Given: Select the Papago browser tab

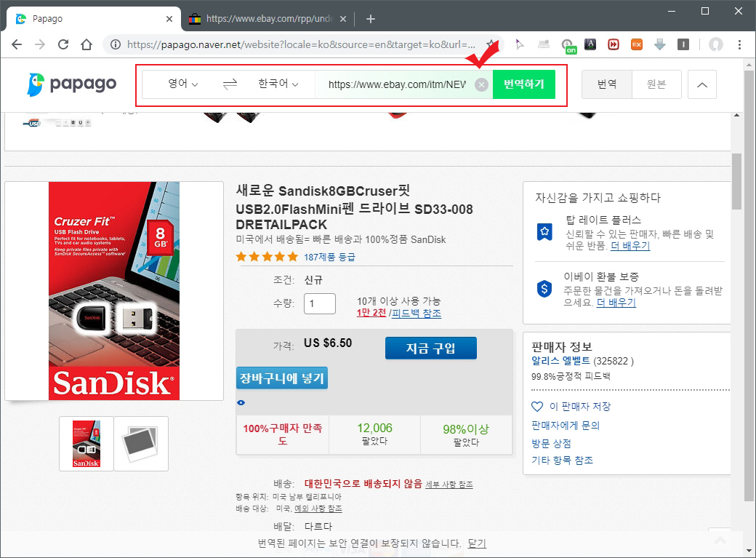Looking at the screenshot, I should click(94, 19).
